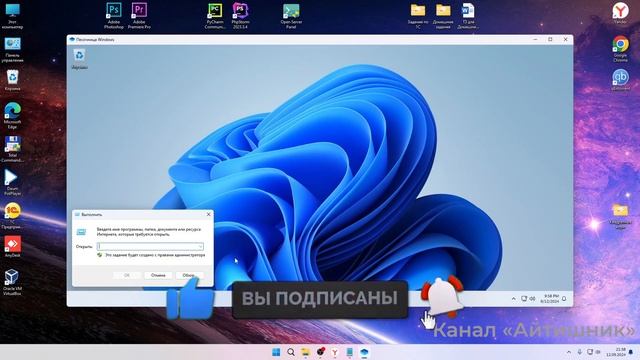
Task: Open the «Панель управления» desktop icon
Action: [12, 49]
